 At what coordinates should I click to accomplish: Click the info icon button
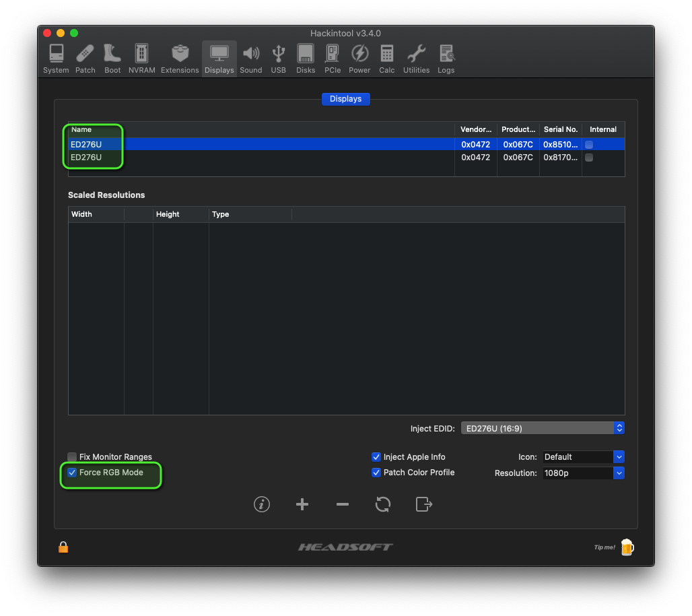(262, 504)
